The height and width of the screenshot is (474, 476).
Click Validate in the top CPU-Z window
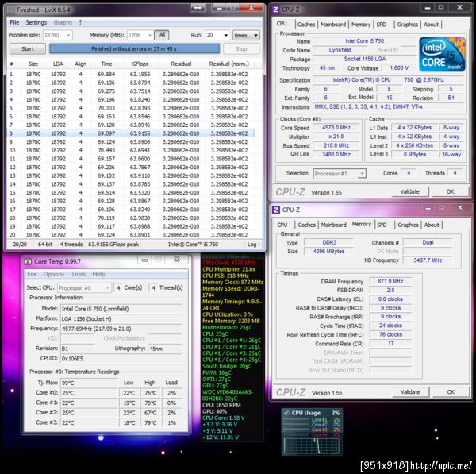pos(410,191)
